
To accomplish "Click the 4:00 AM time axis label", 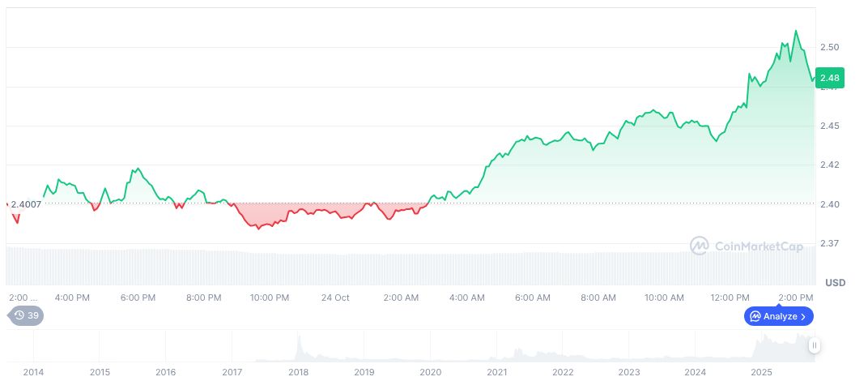I will 467,298.
